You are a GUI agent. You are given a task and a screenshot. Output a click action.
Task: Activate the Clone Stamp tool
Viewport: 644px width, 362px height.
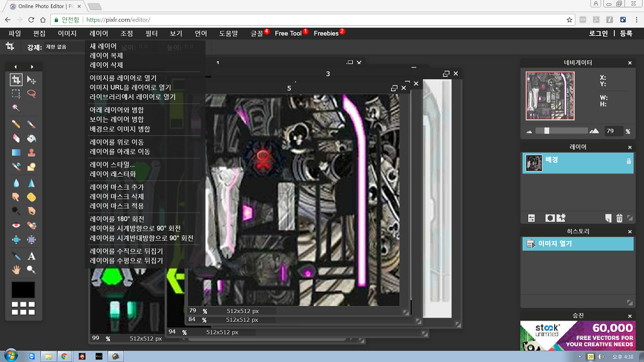(31, 152)
